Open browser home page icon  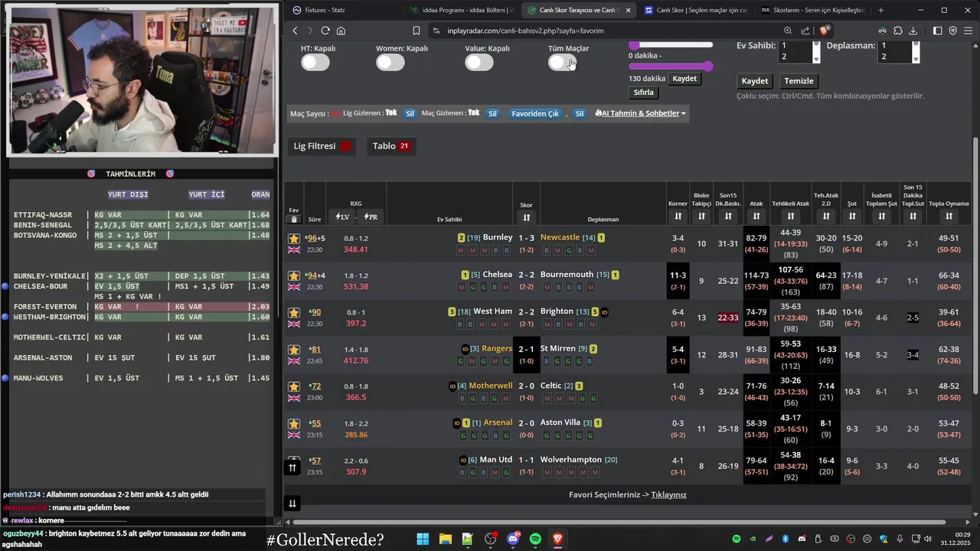pyautogui.click(x=341, y=31)
